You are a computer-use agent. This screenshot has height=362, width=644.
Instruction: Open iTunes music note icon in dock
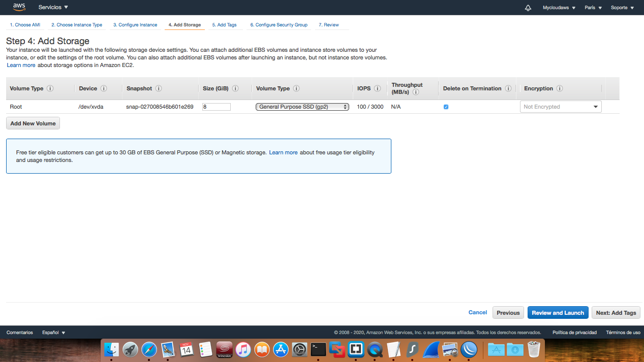point(243,349)
